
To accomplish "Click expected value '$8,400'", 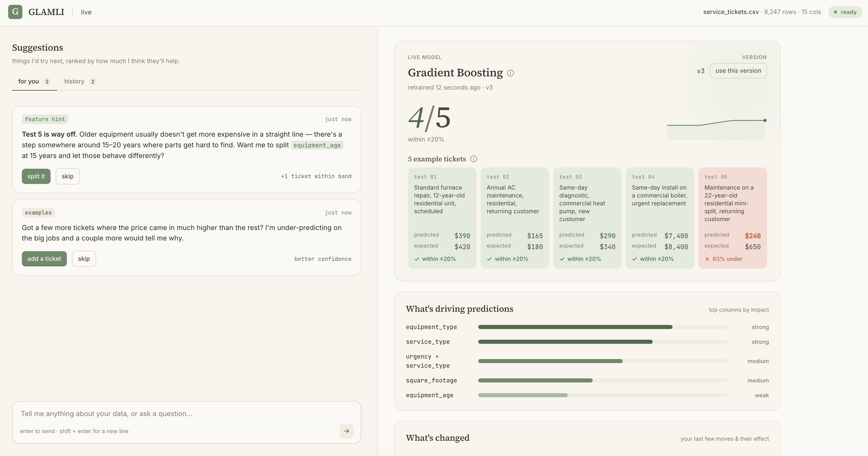I will (x=676, y=247).
